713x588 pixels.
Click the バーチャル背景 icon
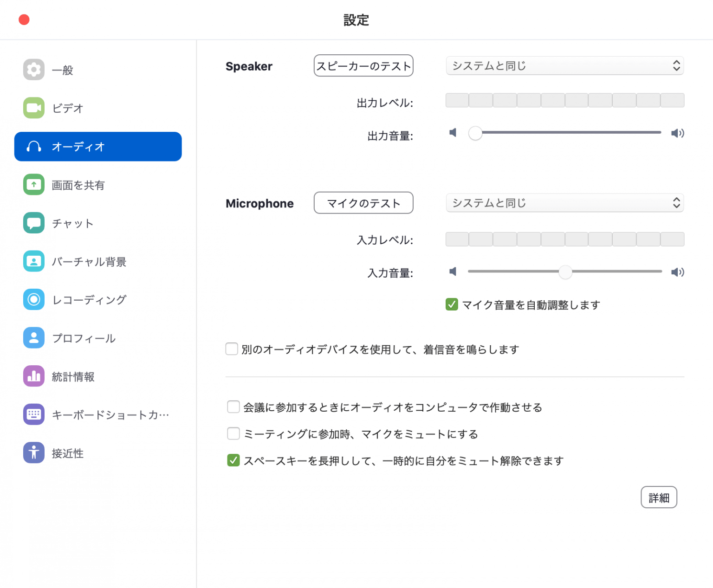33,261
